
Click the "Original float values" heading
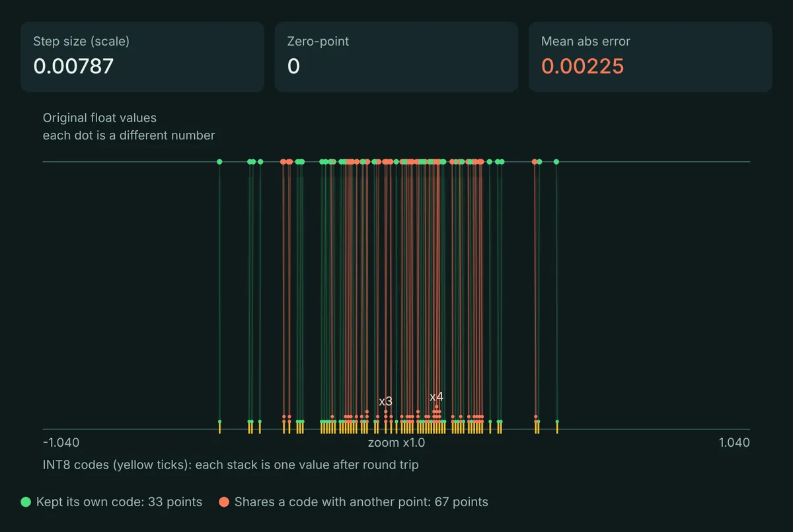(100, 118)
